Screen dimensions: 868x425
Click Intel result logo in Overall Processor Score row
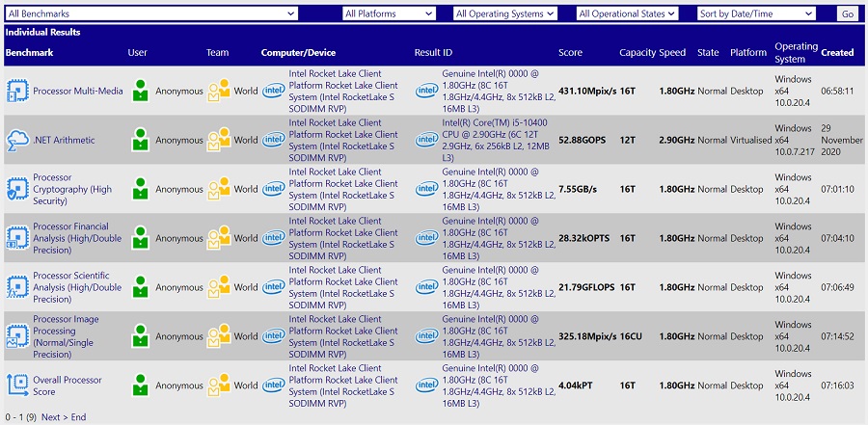click(427, 385)
